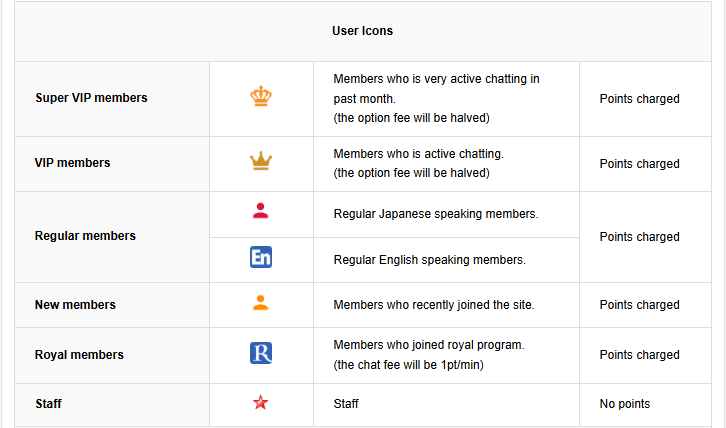This screenshot has height=428, width=726.
Task: Click the VIP gold crown icon
Action: coord(261,161)
